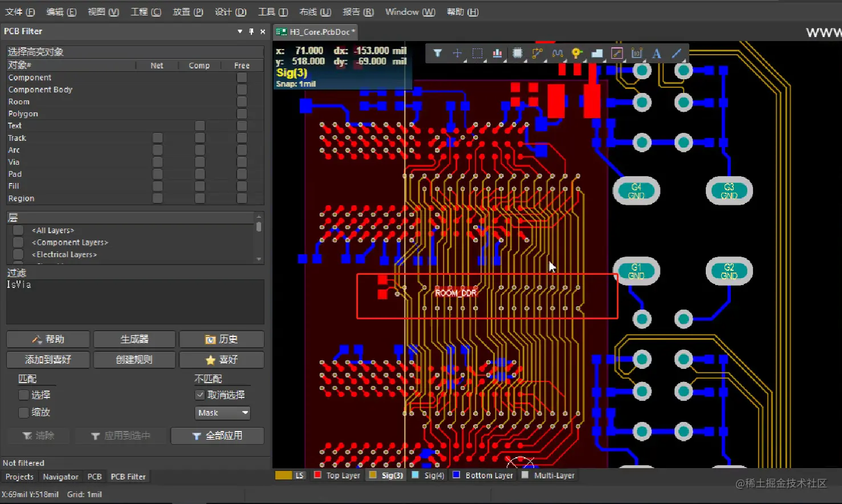This screenshot has width=842, height=504.
Task: Enable the 缩放 checkbox
Action: click(23, 412)
